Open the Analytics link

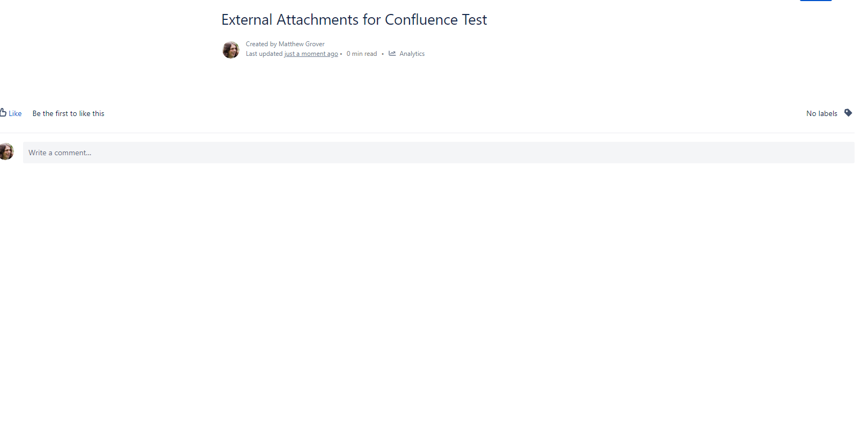(412, 54)
